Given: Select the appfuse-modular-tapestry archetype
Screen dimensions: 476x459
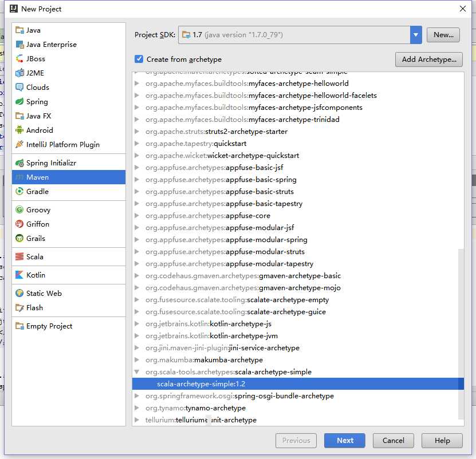Looking at the screenshot, I should pyautogui.click(x=298, y=264).
